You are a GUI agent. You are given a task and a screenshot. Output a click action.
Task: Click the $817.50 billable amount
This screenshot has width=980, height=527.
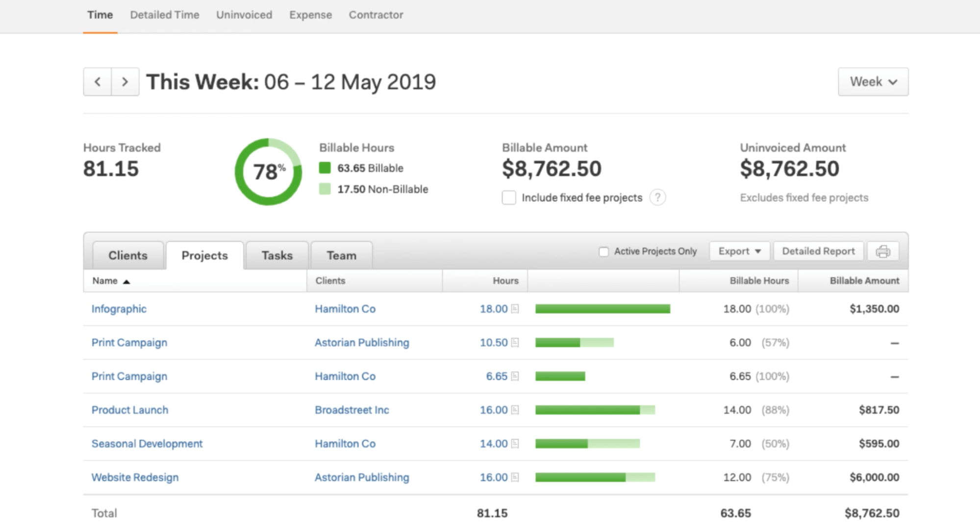click(x=879, y=410)
